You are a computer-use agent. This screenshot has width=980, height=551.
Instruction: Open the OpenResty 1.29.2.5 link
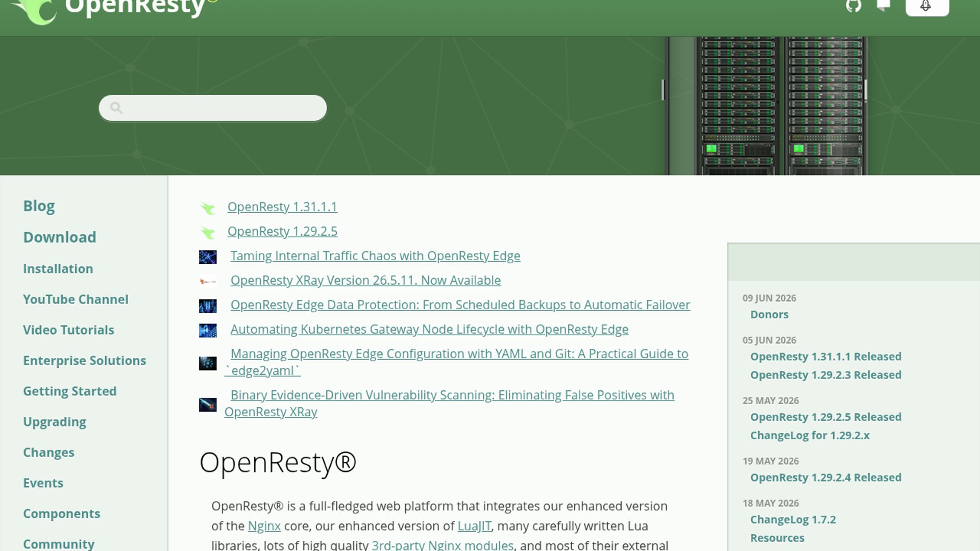coord(282,231)
